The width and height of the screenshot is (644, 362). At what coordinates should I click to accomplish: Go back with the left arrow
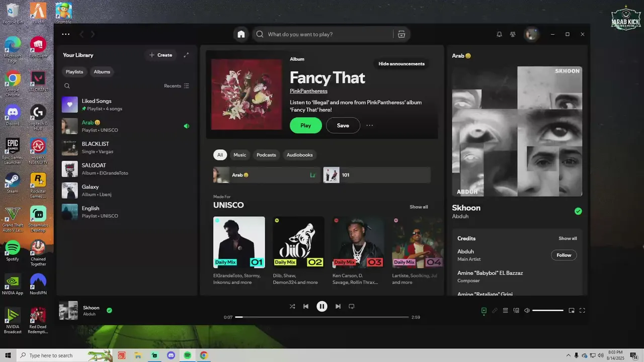(82, 34)
